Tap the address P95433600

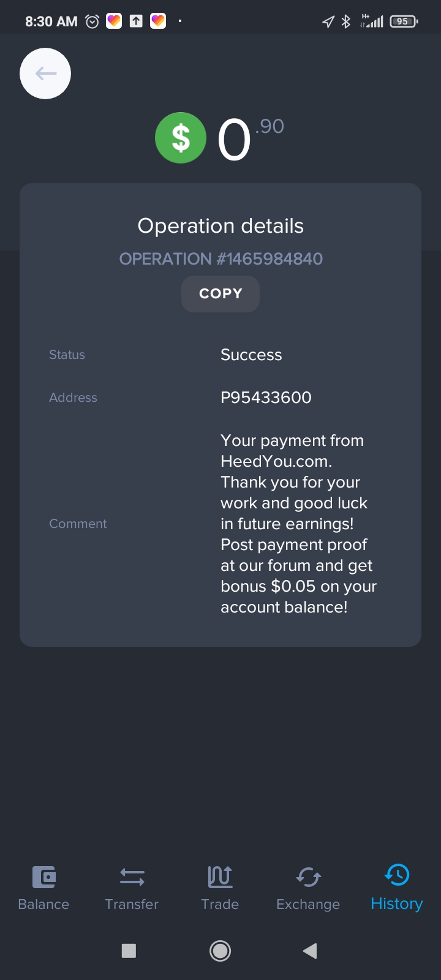point(266,398)
